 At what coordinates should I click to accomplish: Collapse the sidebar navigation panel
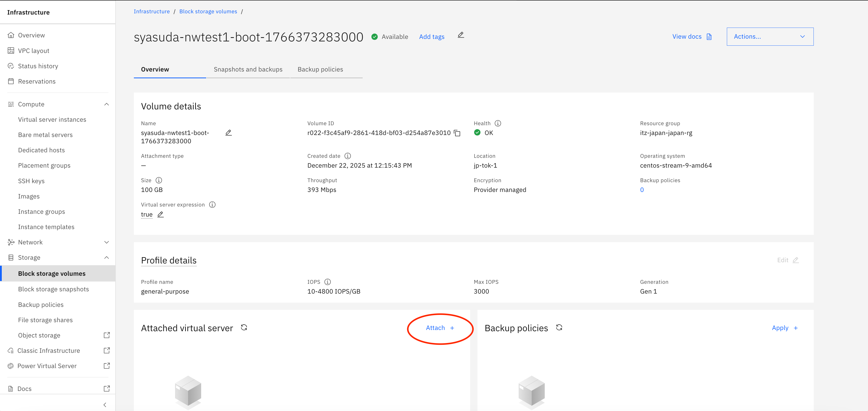click(105, 405)
